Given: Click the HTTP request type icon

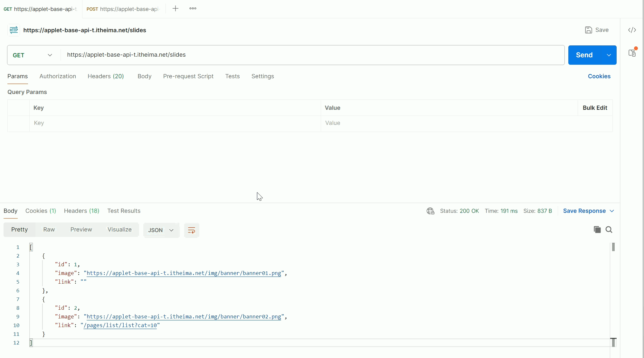Looking at the screenshot, I should click(x=14, y=30).
